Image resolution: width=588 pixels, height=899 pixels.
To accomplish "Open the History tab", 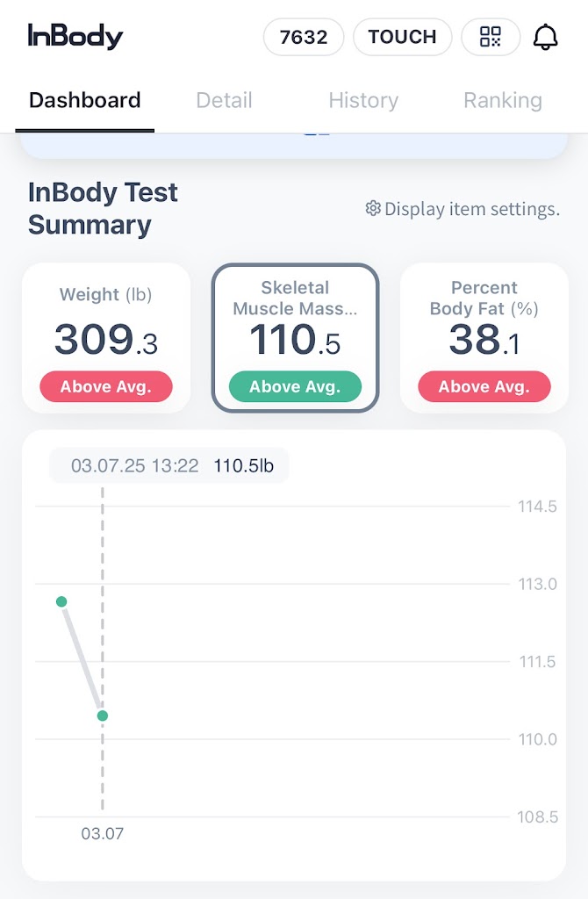I will [363, 100].
